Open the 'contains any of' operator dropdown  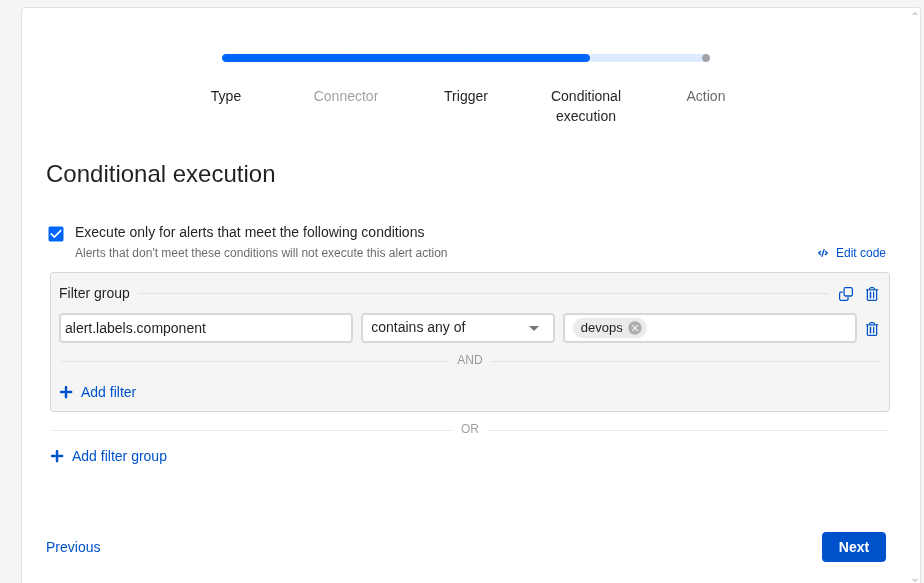[457, 328]
